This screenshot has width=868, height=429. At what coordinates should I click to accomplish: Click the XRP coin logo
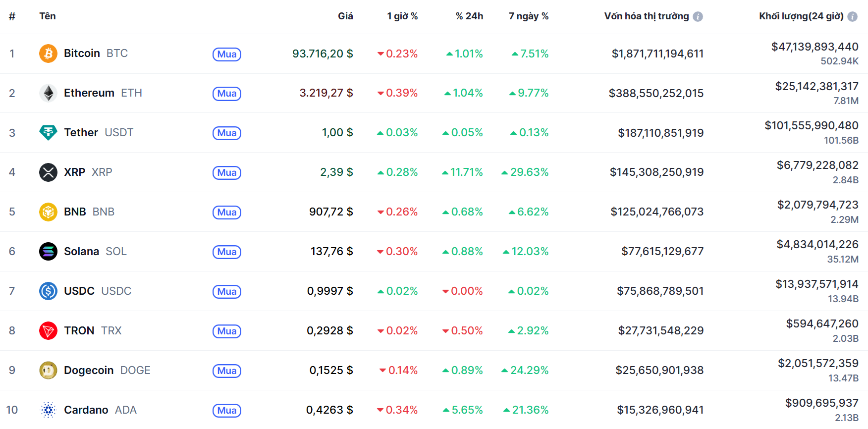48,172
